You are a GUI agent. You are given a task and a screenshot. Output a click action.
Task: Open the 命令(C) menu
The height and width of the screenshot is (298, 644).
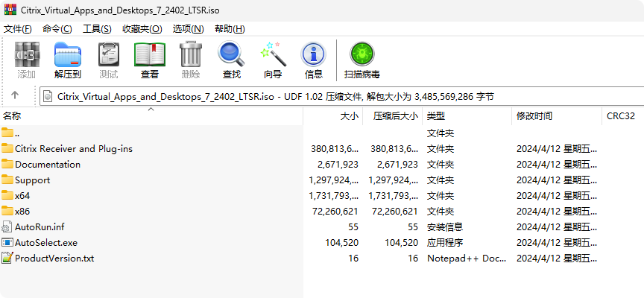(x=57, y=29)
